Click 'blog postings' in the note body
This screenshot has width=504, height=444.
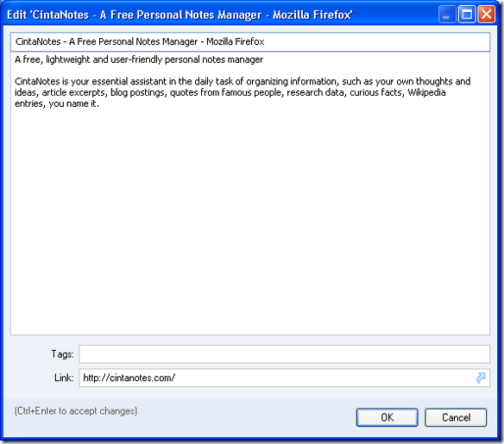tap(138, 93)
